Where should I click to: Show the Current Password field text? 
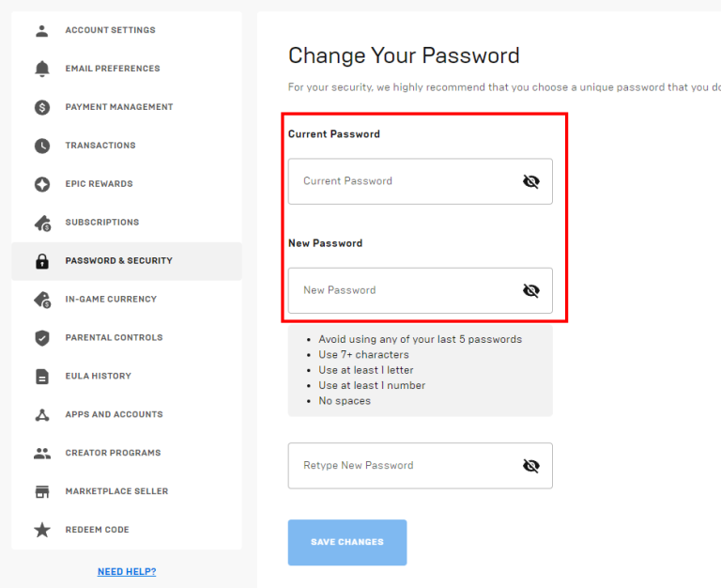pyautogui.click(x=531, y=181)
